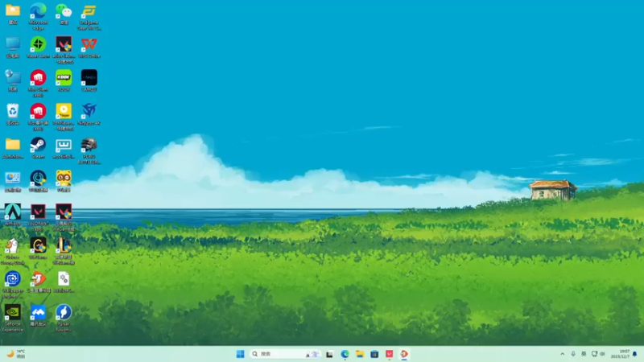
Task: Open the League of Legends shortcut
Action: pos(64,251)
